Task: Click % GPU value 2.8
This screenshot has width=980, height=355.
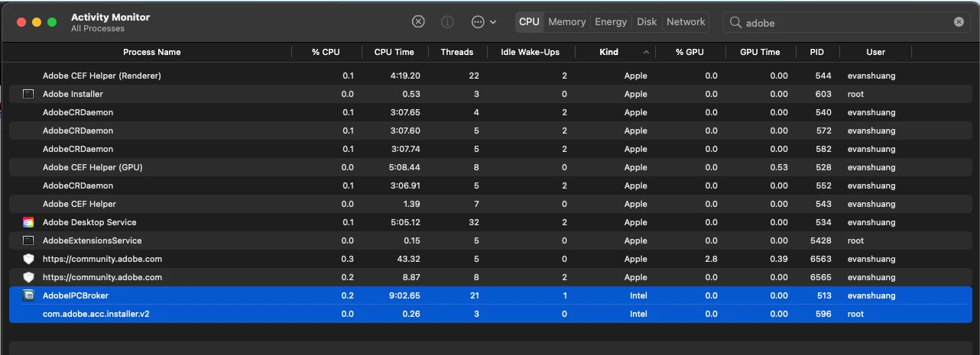Action: coord(711,259)
